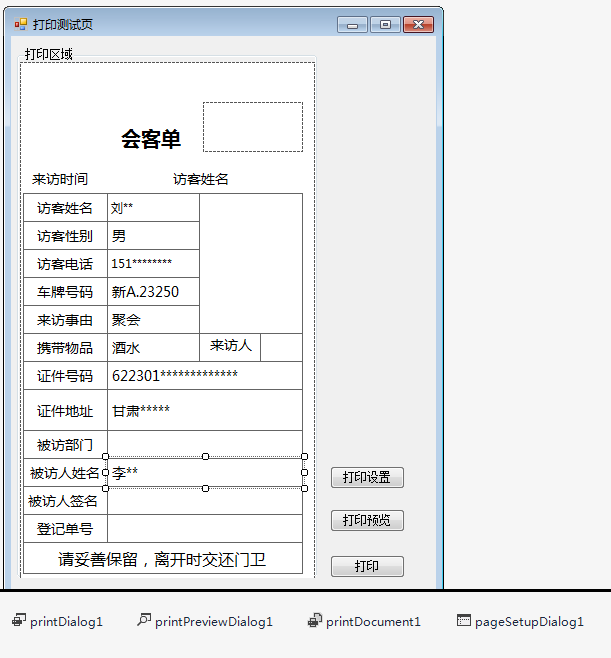This screenshot has width=611, height=658.
Task: Select the 证件地址 label cell
Action: pyautogui.click(x=65, y=410)
